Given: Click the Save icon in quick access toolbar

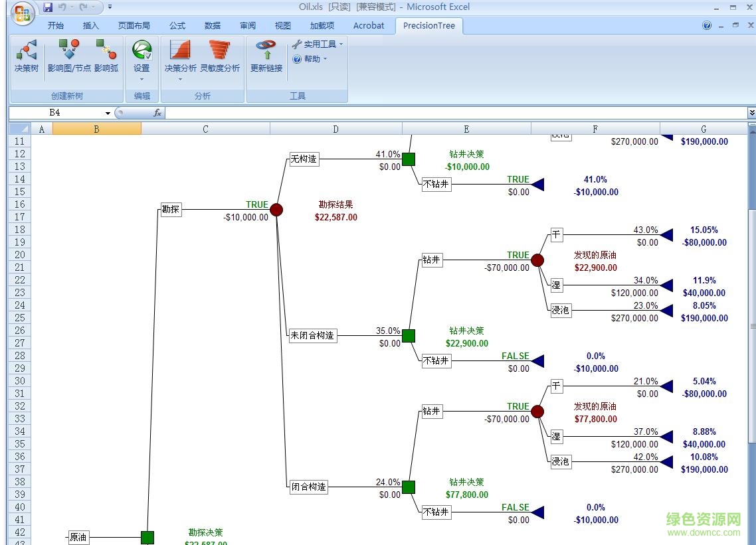Looking at the screenshot, I should pos(48,7).
